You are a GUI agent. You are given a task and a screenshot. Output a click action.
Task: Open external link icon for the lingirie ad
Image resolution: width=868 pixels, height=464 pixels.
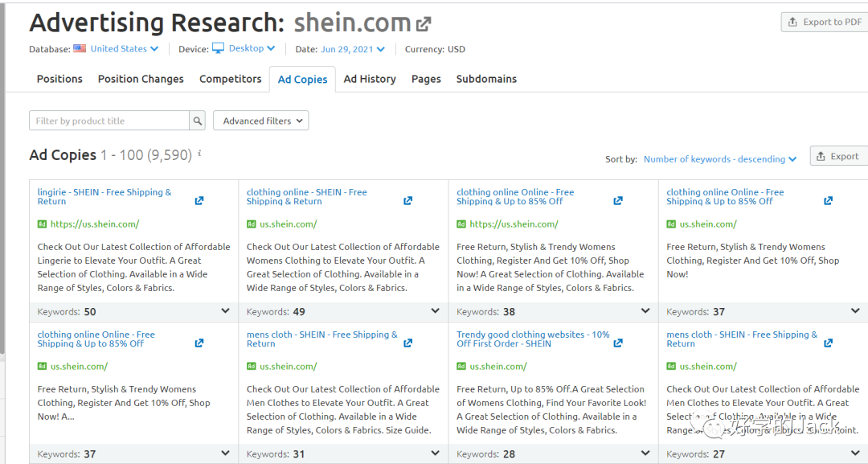click(199, 200)
